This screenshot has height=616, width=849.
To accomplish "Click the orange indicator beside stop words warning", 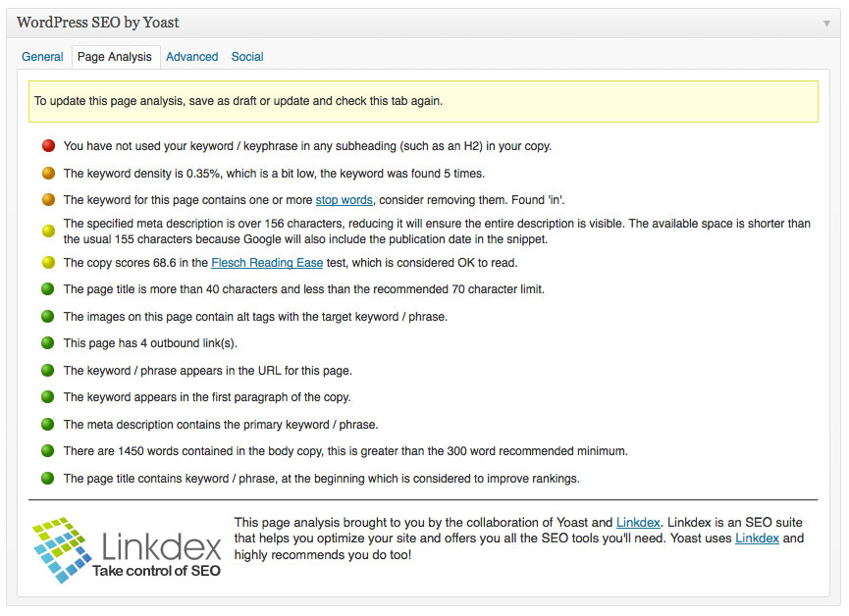I will (48, 200).
